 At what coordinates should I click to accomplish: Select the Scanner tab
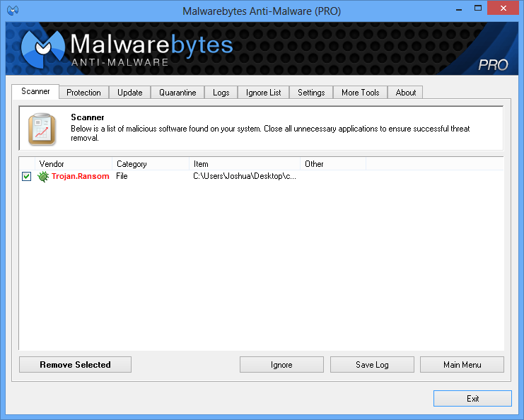[35, 91]
